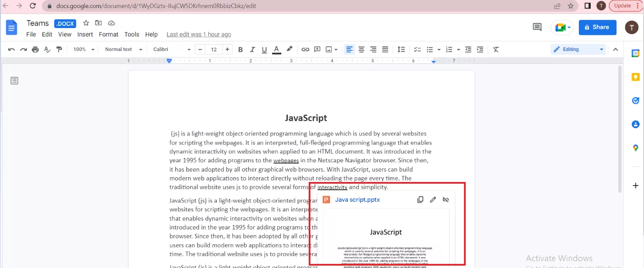Click the Undo icon in toolbar
The height and width of the screenshot is (268, 644).
coord(11,49)
